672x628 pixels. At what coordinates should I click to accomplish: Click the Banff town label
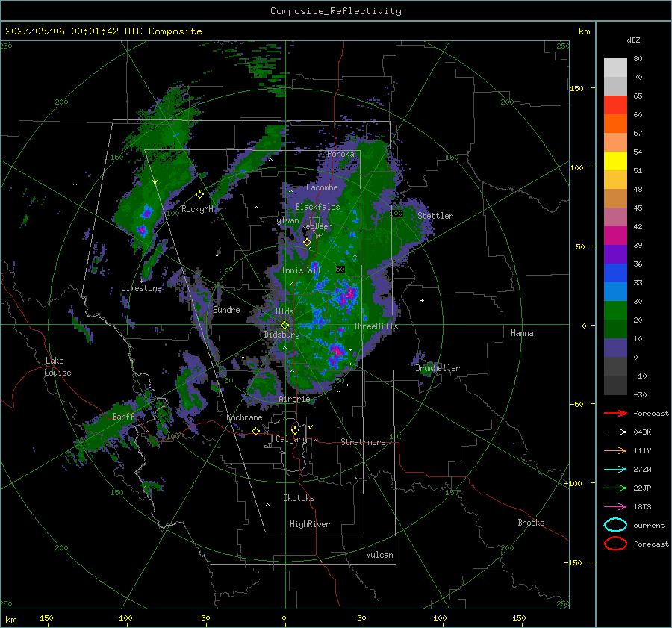(123, 416)
